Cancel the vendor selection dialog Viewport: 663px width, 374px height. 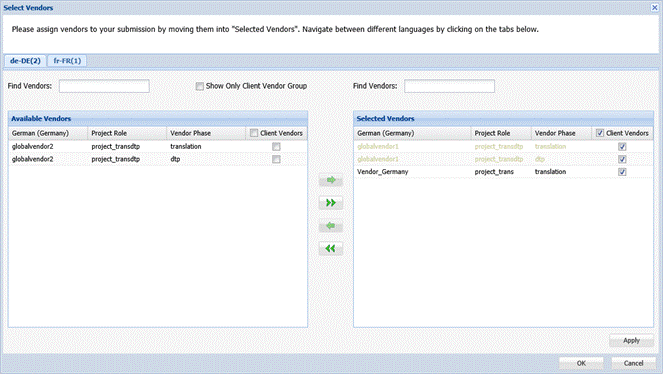pos(633,363)
